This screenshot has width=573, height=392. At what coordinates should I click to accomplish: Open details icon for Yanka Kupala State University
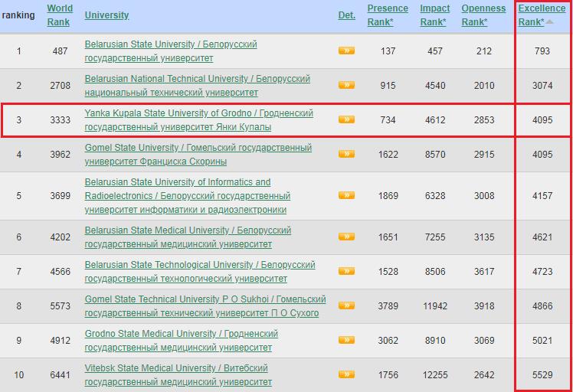click(x=346, y=119)
